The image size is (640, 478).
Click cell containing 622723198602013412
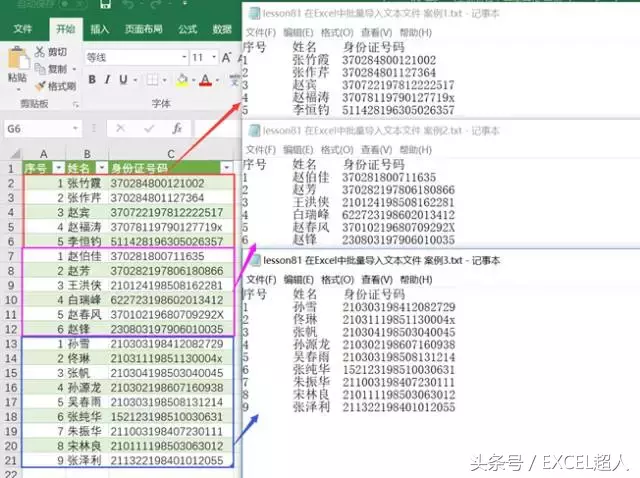coord(171,300)
